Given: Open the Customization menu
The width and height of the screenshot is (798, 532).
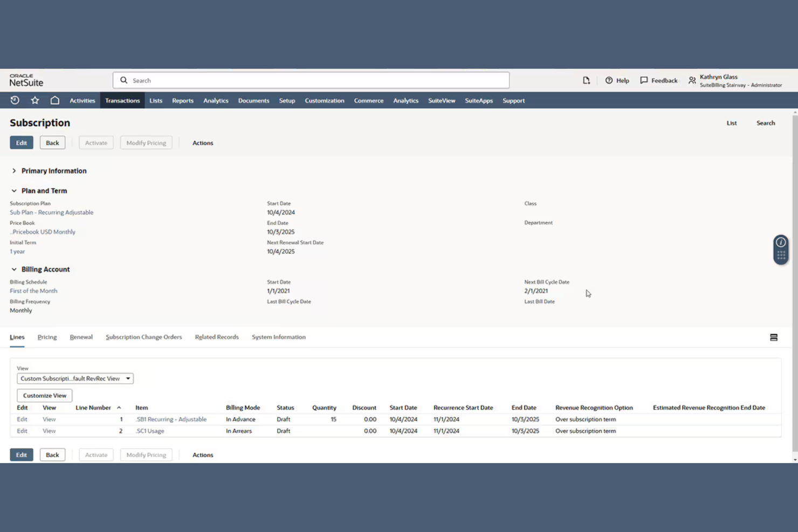Looking at the screenshot, I should coord(325,100).
